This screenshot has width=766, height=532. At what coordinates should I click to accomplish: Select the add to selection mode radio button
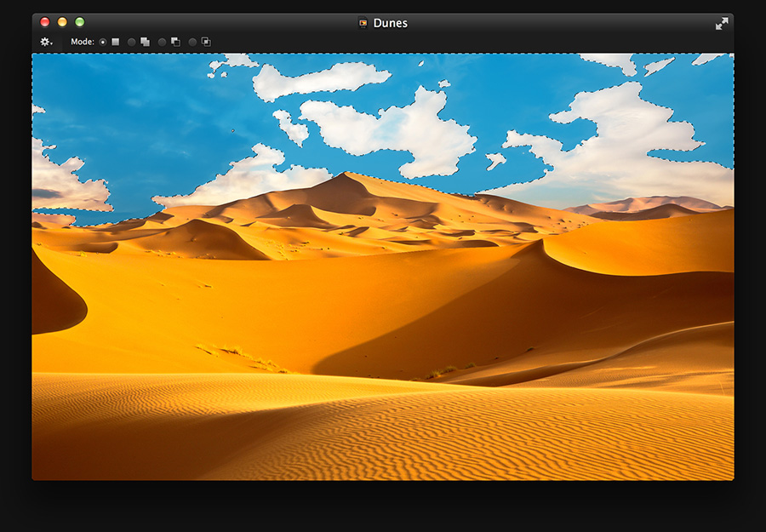tap(131, 42)
